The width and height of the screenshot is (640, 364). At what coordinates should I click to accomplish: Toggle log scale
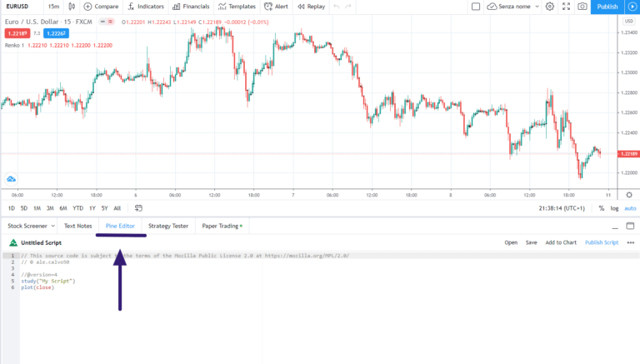(x=614, y=208)
